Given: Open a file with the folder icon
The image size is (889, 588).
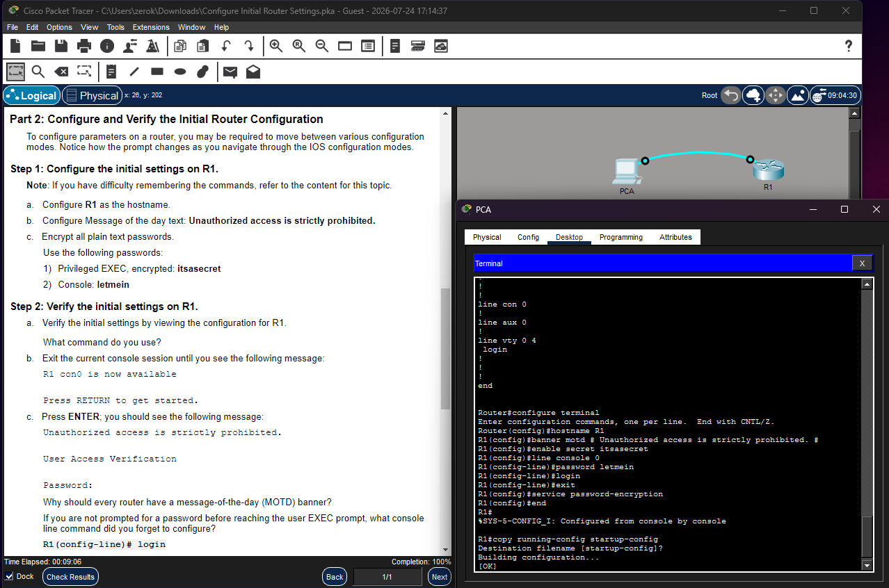Looking at the screenshot, I should point(38,46).
